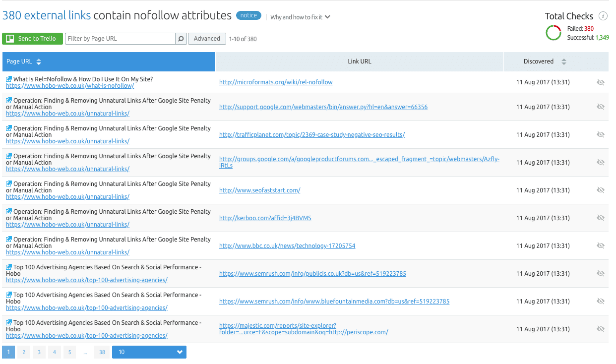This screenshot has height=364, width=616.
Task: Click the Send to Trello button
Action: 33,39
